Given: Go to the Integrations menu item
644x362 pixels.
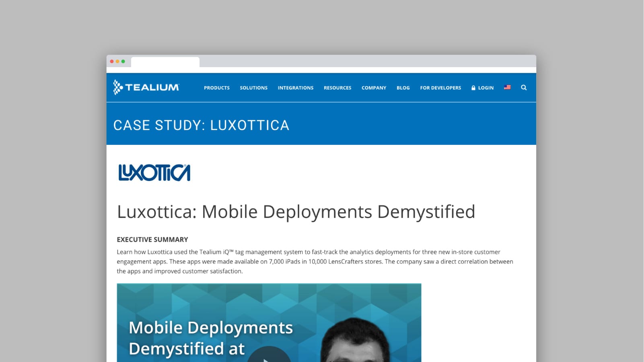Looking at the screenshot, I should pos(295,88).
